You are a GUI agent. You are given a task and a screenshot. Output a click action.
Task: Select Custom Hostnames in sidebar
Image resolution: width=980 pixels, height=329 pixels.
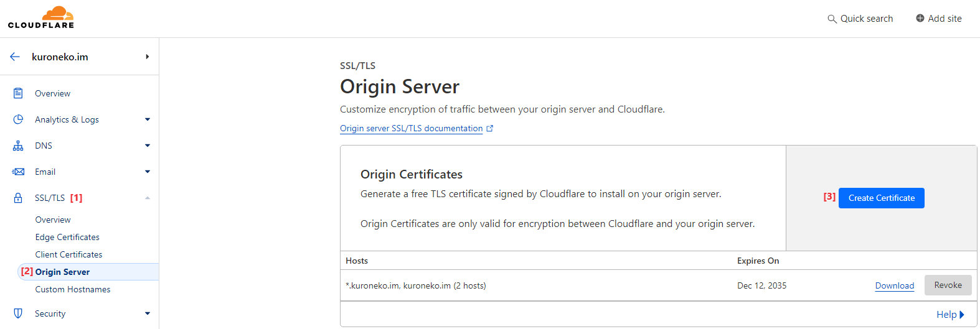[73, 289]
